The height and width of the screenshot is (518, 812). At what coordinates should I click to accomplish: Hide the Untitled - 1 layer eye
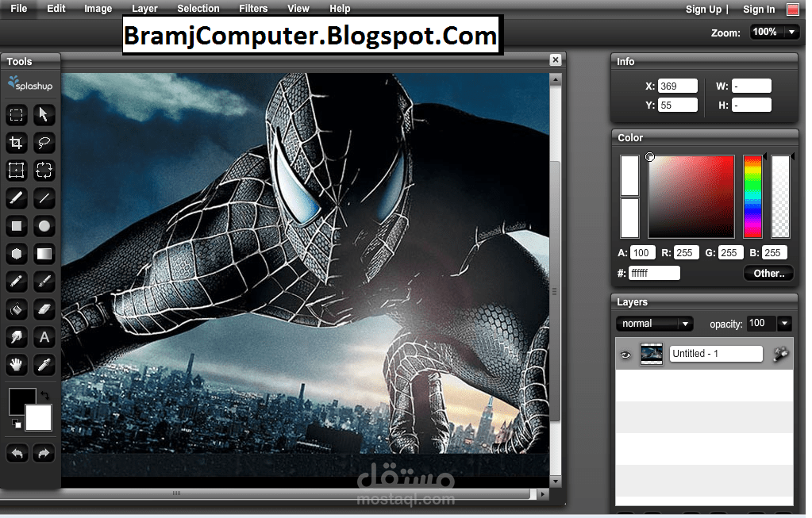click(626, 355)
